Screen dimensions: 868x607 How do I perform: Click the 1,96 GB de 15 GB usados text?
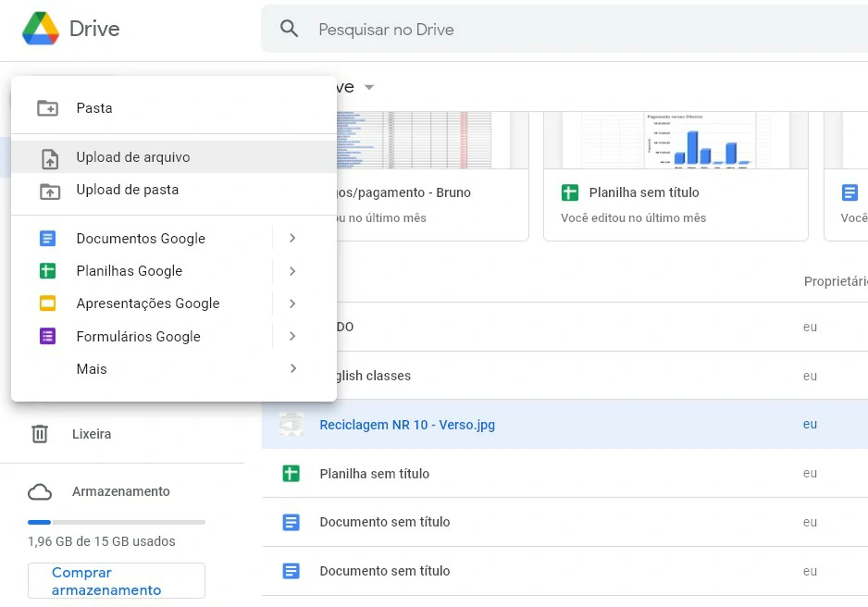click(x=102, y=541)
